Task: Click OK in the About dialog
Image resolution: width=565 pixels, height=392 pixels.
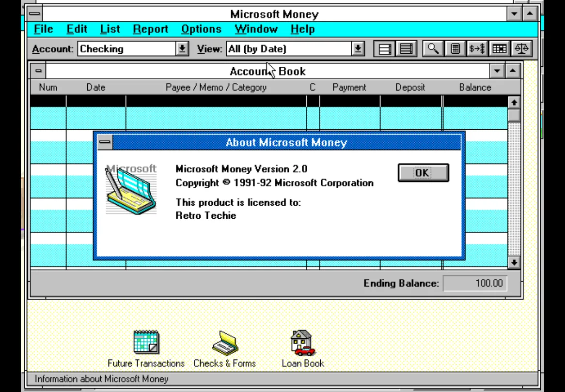Action: pos(424,173)
